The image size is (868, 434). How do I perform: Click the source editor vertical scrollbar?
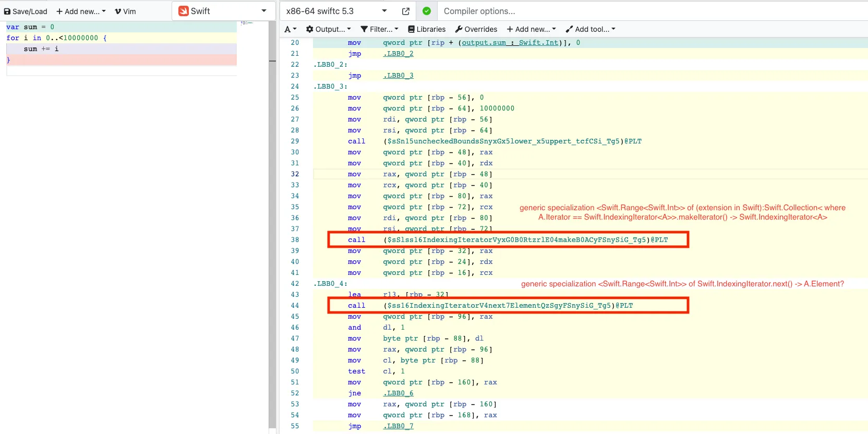point(272,224)
